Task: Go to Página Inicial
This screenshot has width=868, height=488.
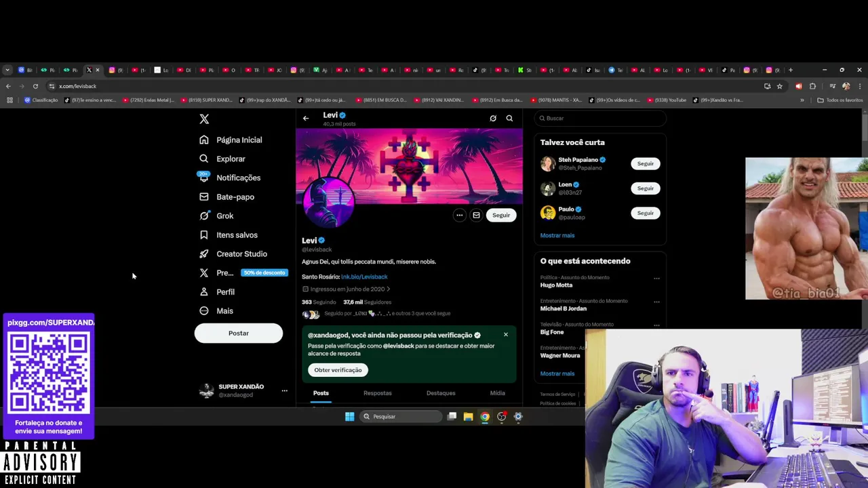Action: [x=231, y=140]
